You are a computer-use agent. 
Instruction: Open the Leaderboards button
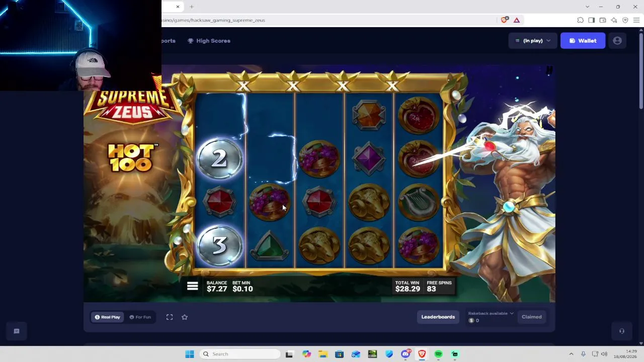[x=438, y=317]
